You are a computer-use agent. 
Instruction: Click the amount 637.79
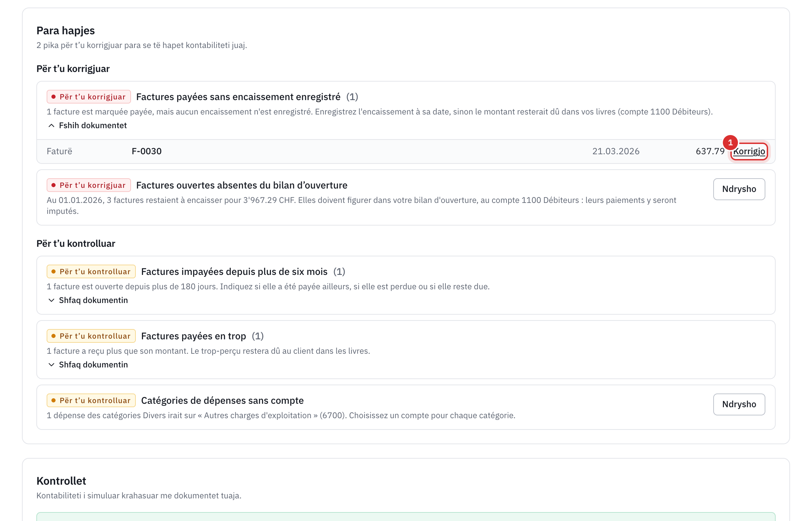(710, 151)
